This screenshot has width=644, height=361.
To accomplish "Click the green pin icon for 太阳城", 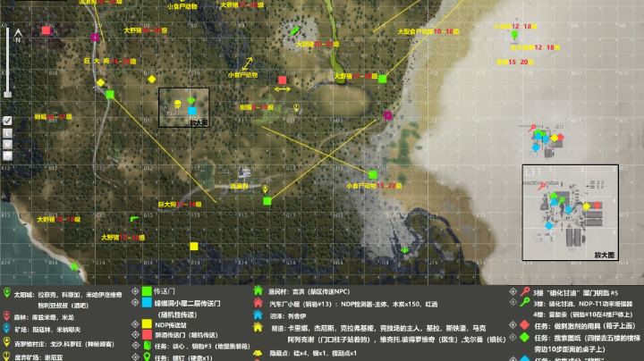I will pos(6,293).
